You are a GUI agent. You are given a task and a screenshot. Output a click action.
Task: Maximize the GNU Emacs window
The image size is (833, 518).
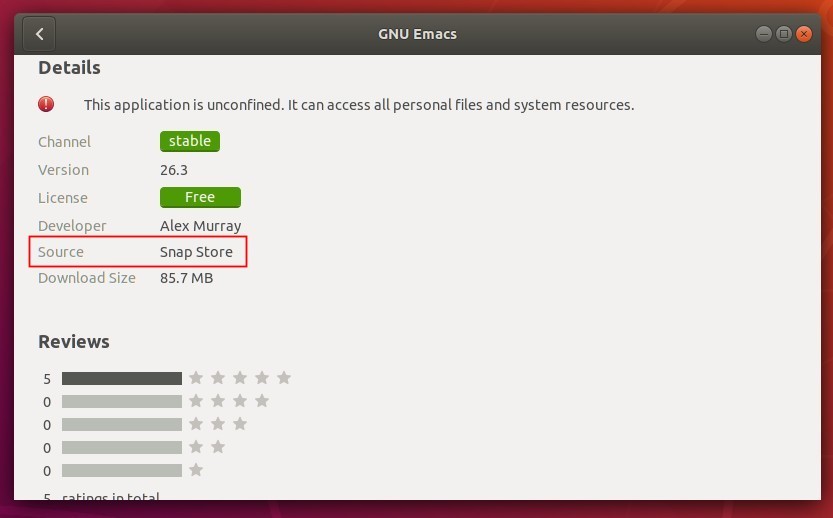pos(784,34)
